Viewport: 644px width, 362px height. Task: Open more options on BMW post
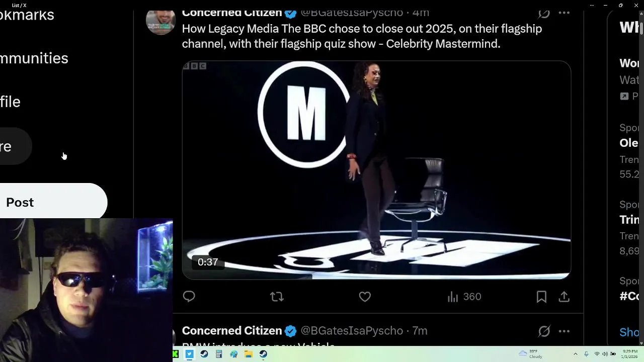[x=564, y=331]
